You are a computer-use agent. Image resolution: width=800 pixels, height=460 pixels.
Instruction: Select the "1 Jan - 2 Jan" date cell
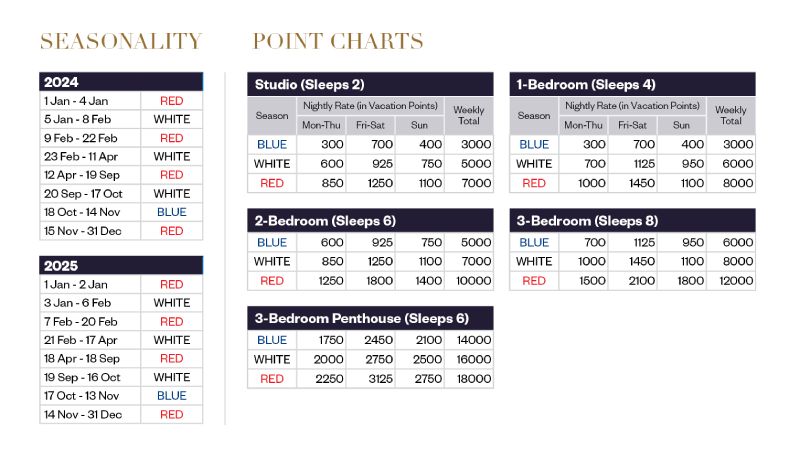point(90,284)
